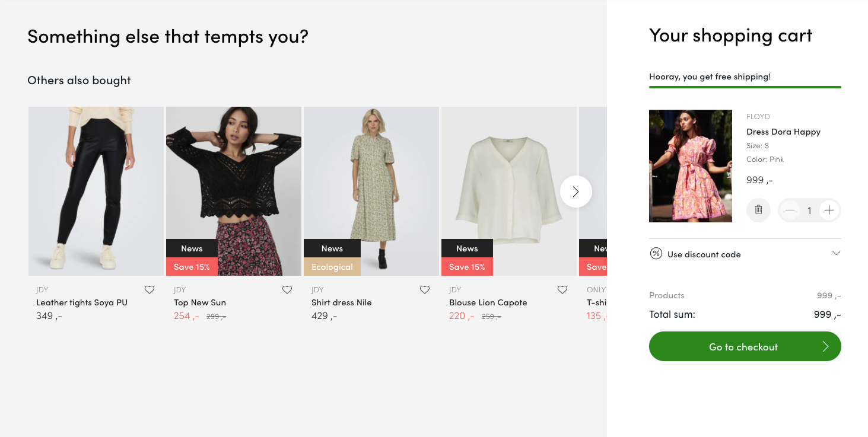Click the Ecological badge on Shirt dress
The image size is (868, 437).
coord(332,267)
